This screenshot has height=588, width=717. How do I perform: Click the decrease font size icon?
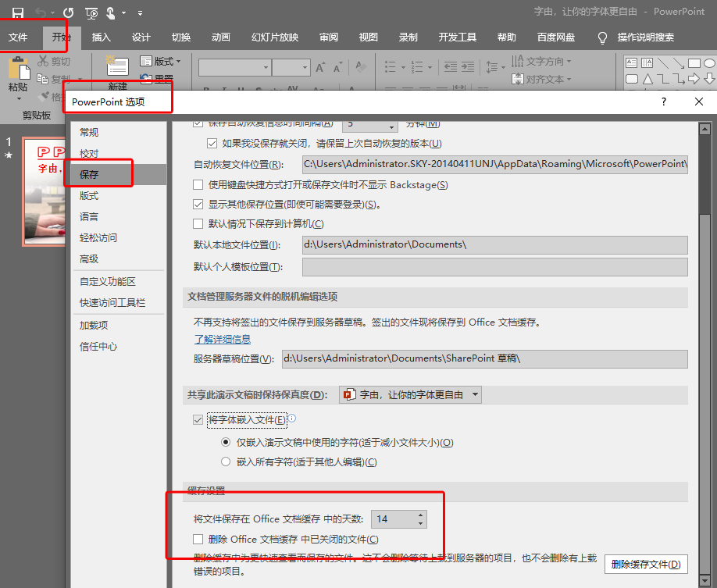(x=338, y=68)
